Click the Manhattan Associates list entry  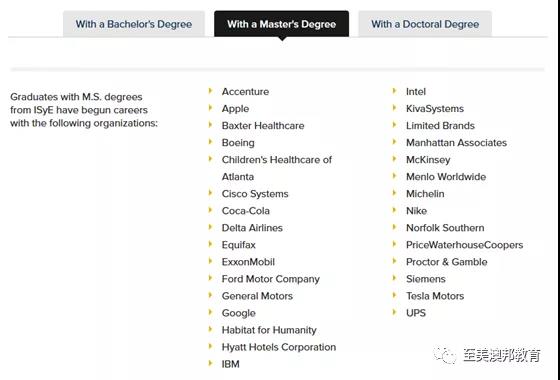(x=456, y=143)
